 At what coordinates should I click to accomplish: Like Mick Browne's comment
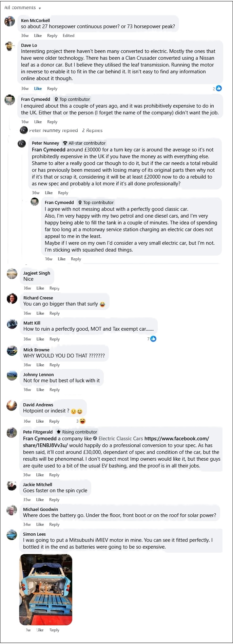[x=40, y=365]
